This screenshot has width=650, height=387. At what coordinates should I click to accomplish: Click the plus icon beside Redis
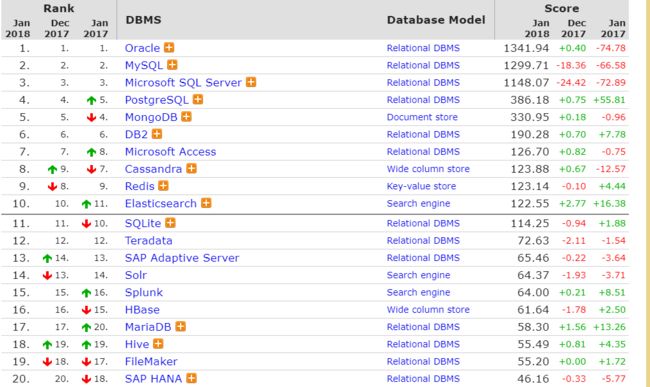click(x=163, y=186)
